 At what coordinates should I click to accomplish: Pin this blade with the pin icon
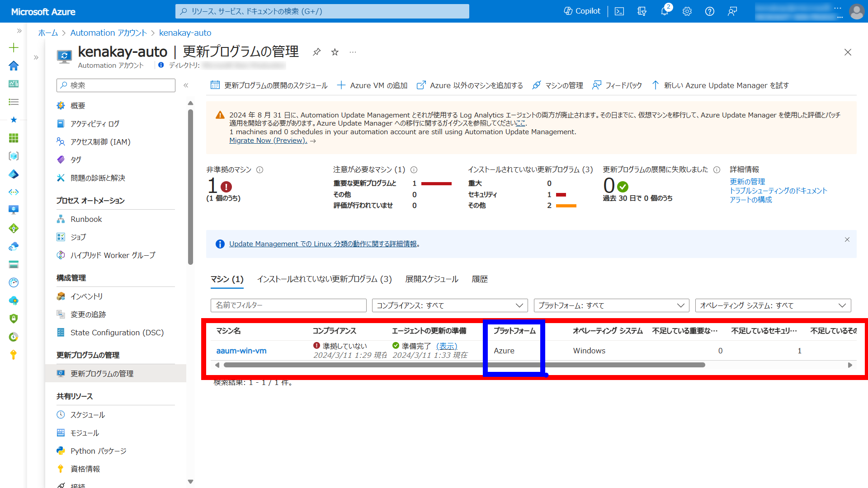click(316, 52)
